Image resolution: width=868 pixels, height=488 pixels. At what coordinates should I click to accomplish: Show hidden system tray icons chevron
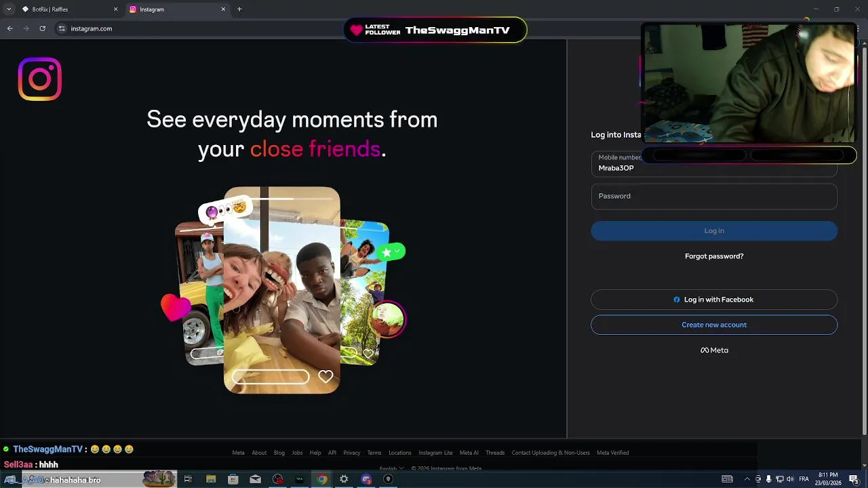point(747,479)
